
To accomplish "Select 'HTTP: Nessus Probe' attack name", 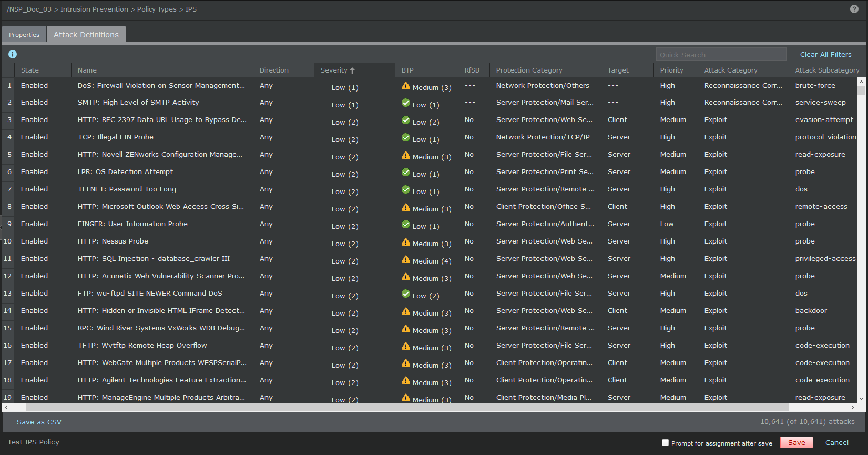I will 113,241.
